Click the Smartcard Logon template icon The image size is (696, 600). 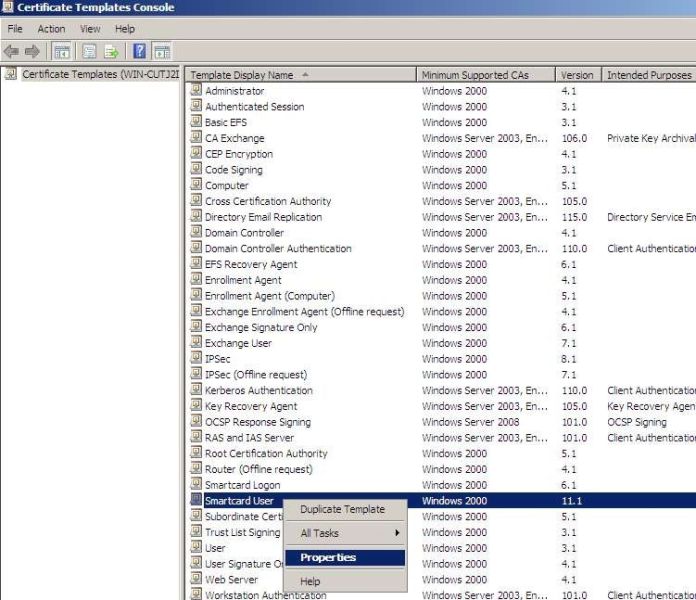coord(196,484)
